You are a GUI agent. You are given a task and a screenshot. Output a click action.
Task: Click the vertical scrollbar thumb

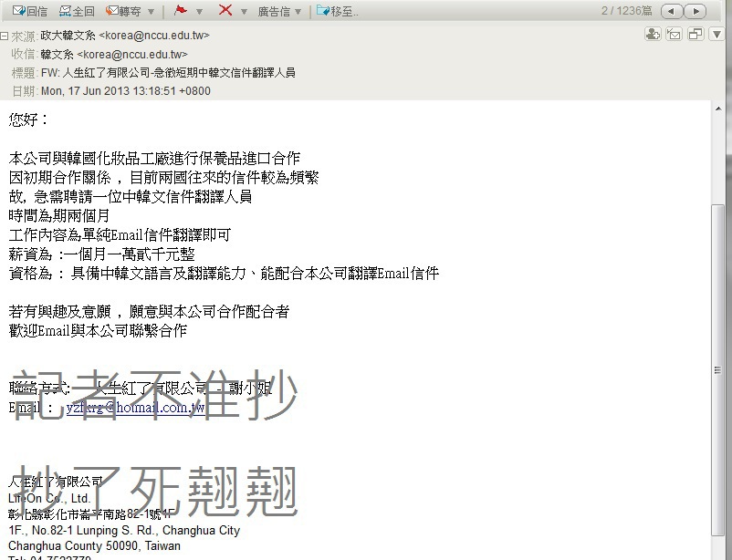pos(718,369)
